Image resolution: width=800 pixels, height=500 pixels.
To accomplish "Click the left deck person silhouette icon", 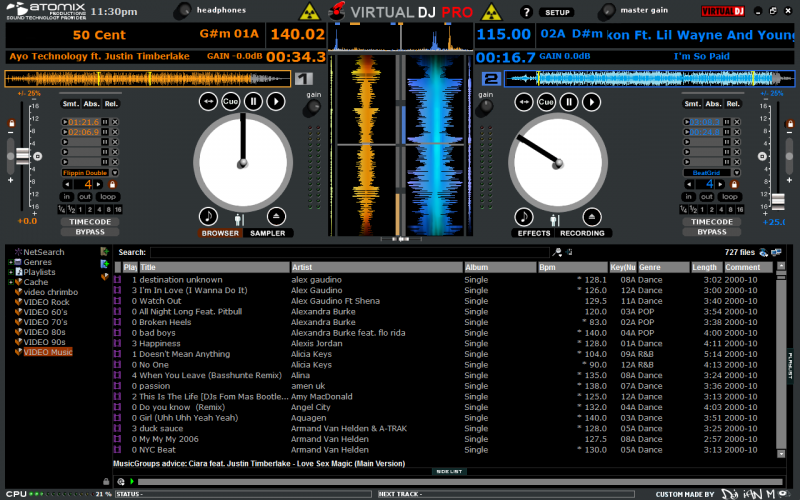I will [239, 220].
